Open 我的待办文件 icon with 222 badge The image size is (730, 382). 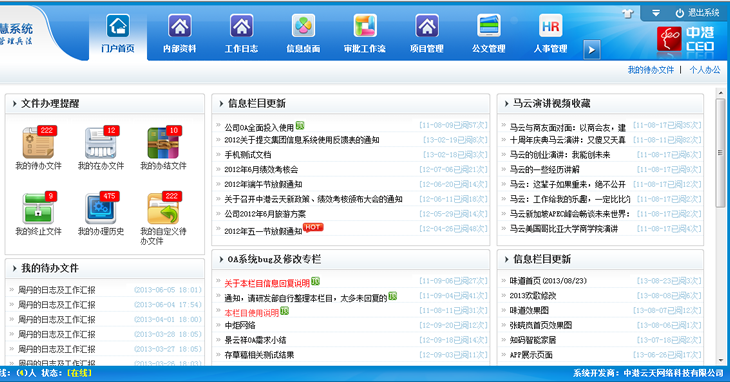click(x=39, y=142)
